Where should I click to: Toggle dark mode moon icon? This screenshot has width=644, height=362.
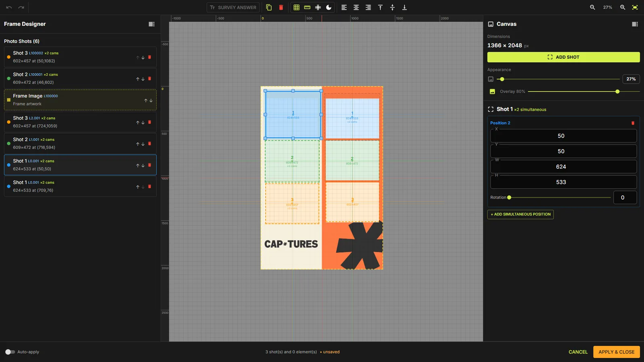coord(329,7)
